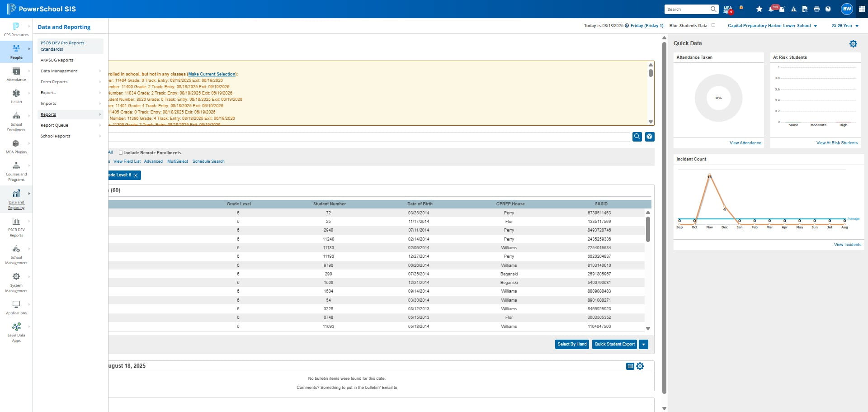Click the blue search magnifier button
868x412 pixels.
click(x=637, y=137)
